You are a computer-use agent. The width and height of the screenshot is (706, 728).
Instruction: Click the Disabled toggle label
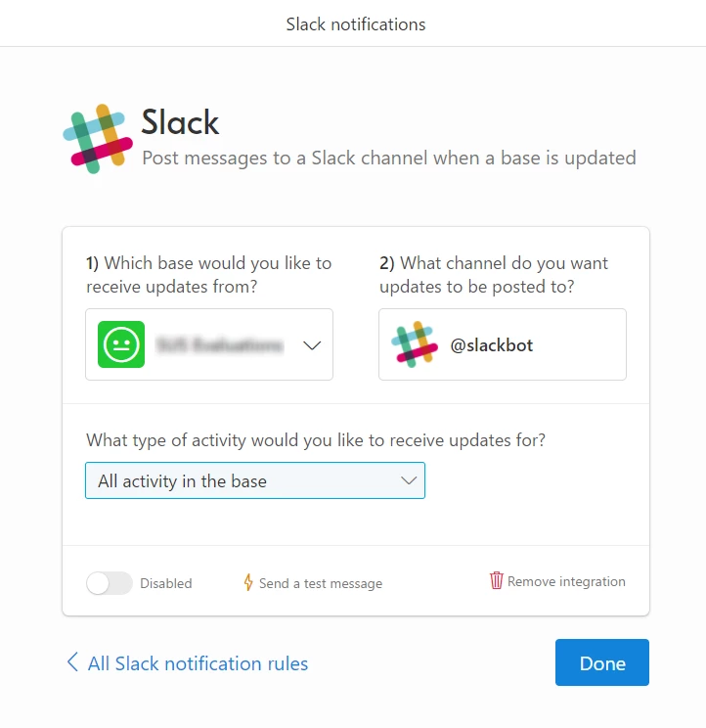pos(166,583)
